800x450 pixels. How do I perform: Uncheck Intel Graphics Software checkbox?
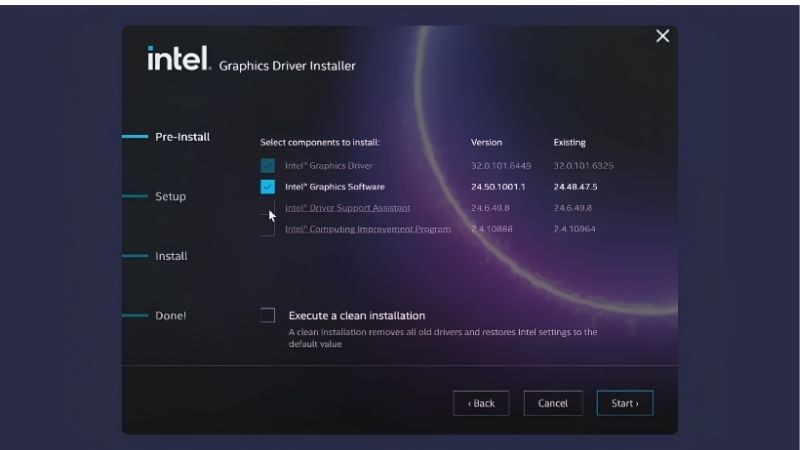267,187
